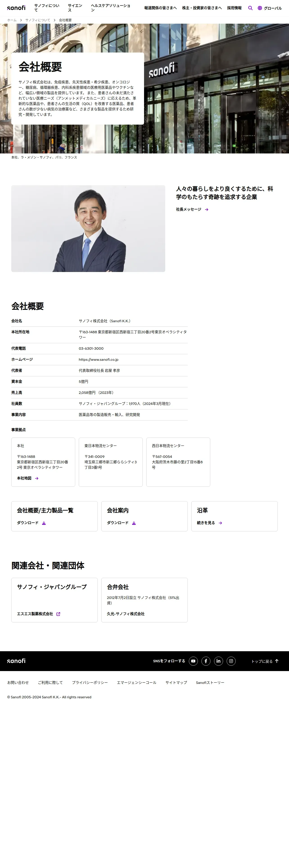Open the Sanofiストーリー footer link
Screen dimensions: 289x868
coord(210,683)
